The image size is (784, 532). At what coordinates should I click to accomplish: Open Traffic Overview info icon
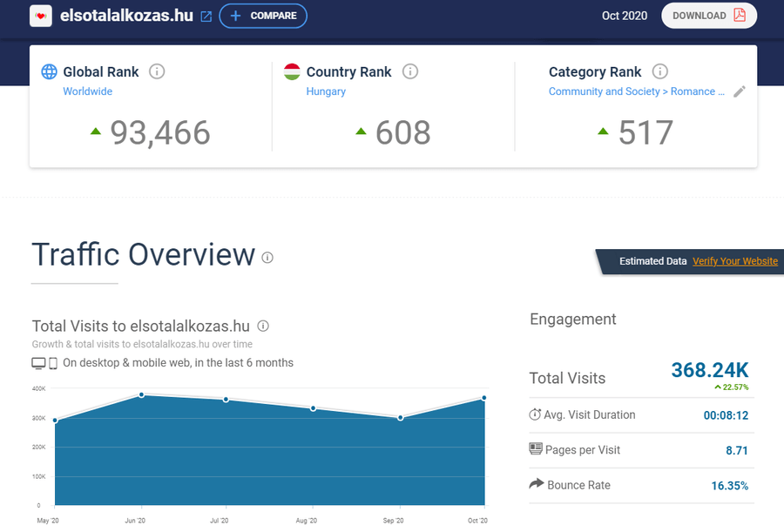pos(267,258)
